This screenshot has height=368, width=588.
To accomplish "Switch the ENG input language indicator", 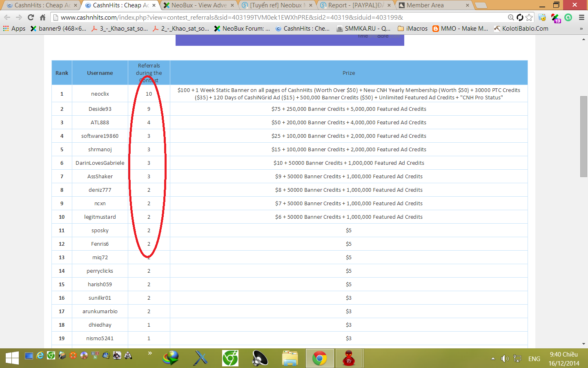I will tap(534, 359).
